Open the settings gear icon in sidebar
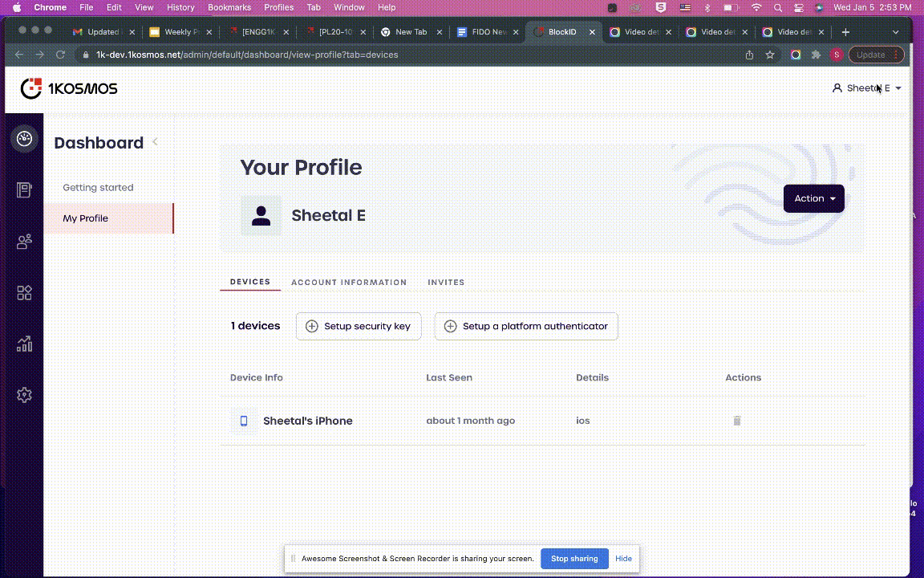Screen dimensions: 924x578 click(24, 395)
